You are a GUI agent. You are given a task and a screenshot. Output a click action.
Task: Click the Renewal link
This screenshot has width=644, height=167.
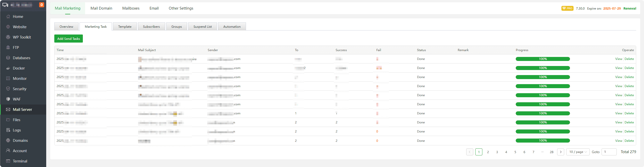(x=630, y=9)
